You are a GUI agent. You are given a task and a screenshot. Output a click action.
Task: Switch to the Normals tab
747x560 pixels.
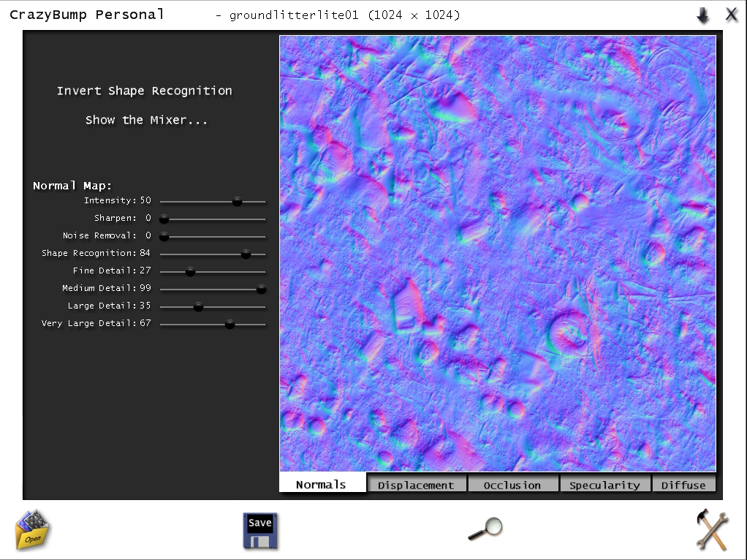click(322, 484)
